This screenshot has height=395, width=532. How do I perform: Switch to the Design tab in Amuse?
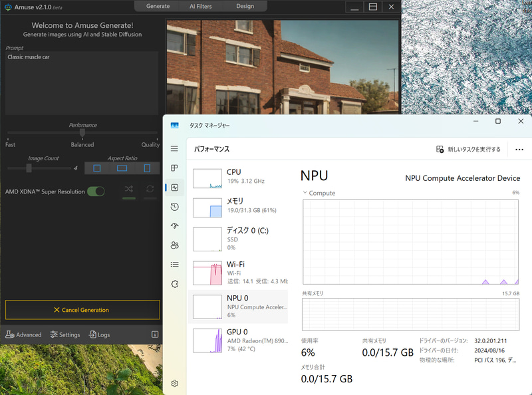245,6
